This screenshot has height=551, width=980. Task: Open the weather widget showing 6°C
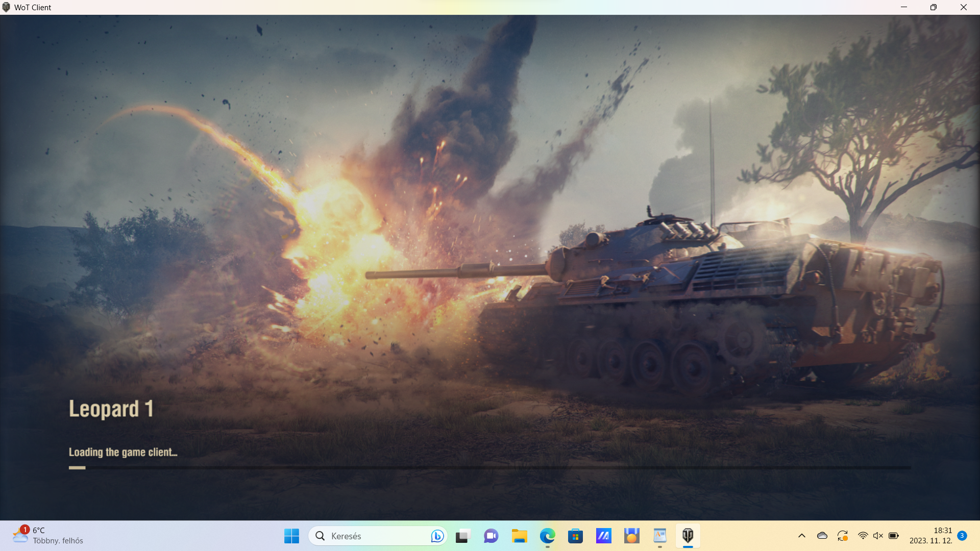click(48, 536)
